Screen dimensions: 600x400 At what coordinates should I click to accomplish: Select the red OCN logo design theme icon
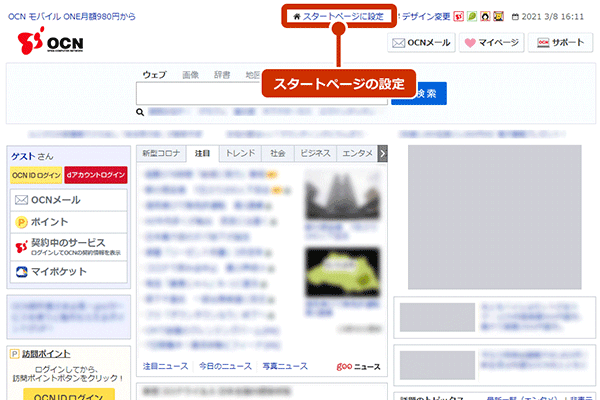(x=458, y=16)
